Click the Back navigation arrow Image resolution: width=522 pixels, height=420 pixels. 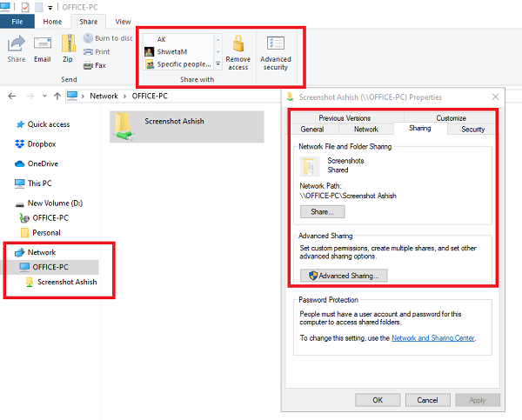click(12, 97)
